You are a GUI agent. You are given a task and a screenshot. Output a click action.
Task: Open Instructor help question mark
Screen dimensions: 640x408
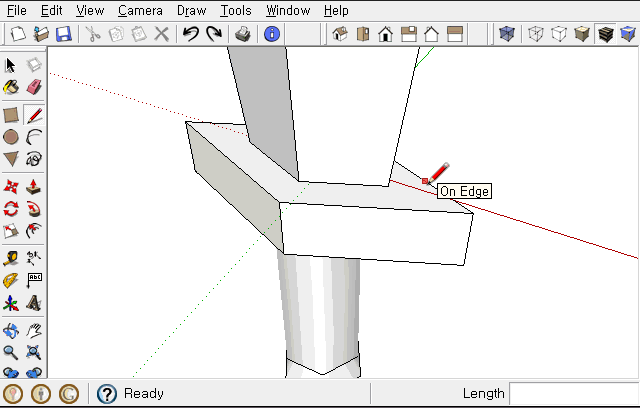[x=107, y=394]
